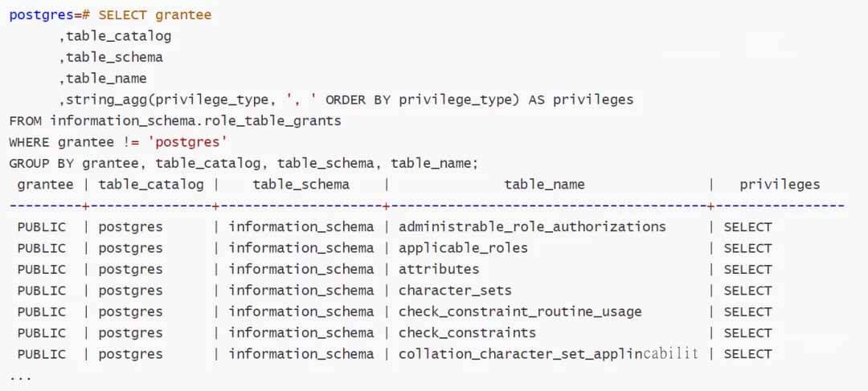Image resolution: width=868 pixels, height=391 pixels.
Task: Select the 'collation_character_set_applicability' table name
Action: click(x=548, y=354)
